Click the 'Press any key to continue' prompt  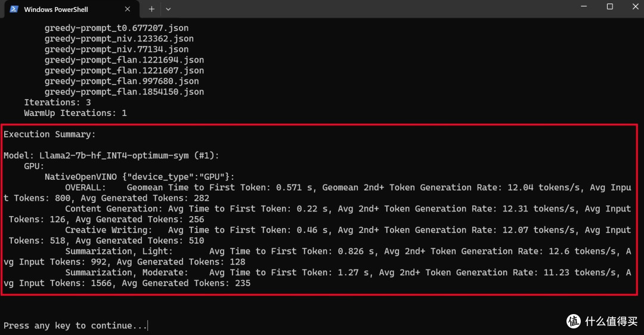(75, 325)
